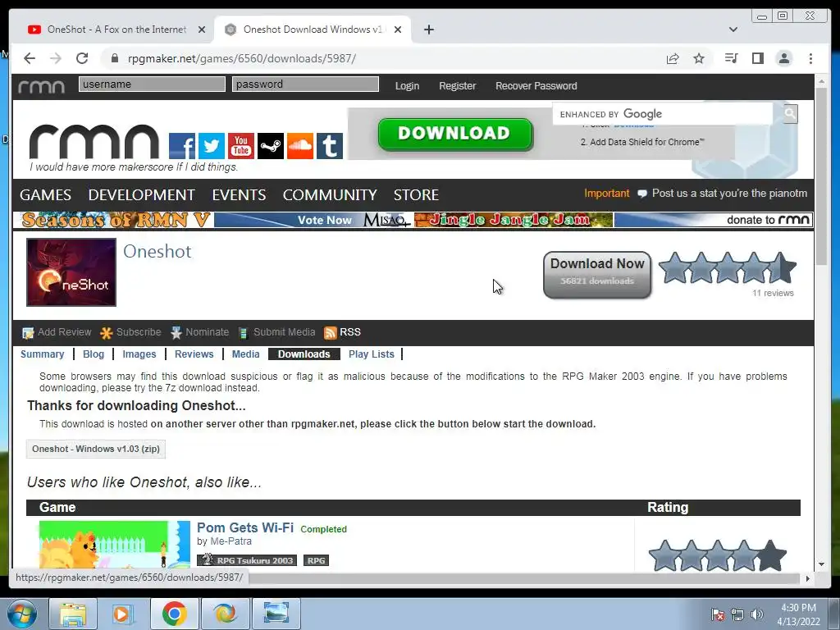840x630 pixels.
Task: Open the STORE menu
Action: (x=416, y=194)
